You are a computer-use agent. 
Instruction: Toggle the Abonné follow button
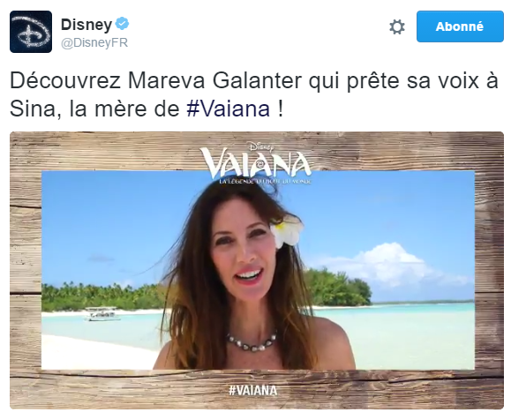coord(460,26)
